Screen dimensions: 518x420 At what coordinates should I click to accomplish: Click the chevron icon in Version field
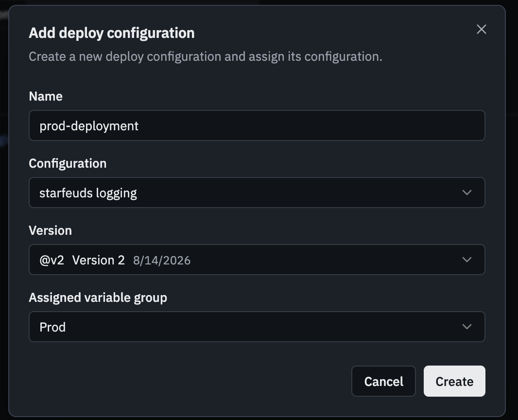point(467,260)
